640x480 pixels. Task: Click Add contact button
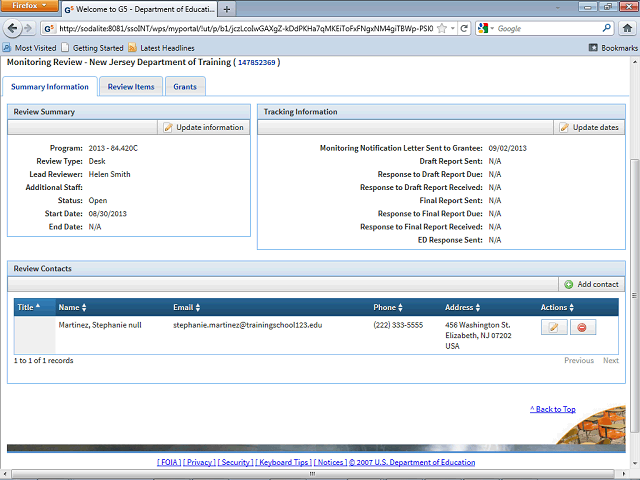591,284
